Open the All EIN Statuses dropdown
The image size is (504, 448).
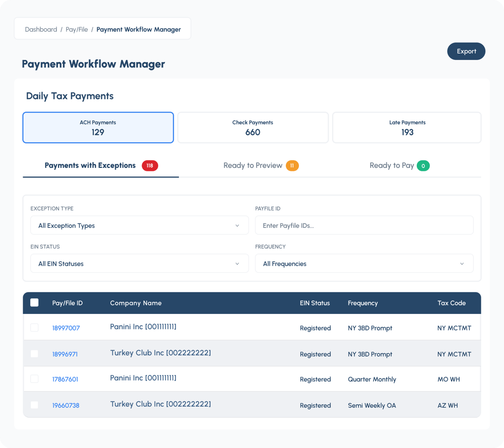coord(140,263)
